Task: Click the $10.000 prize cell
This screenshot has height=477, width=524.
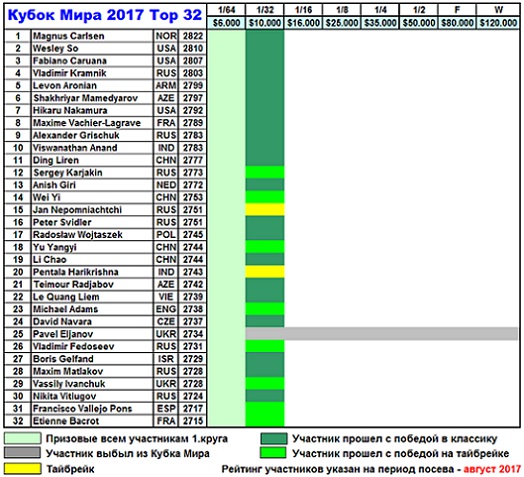Action: (265, 23)
